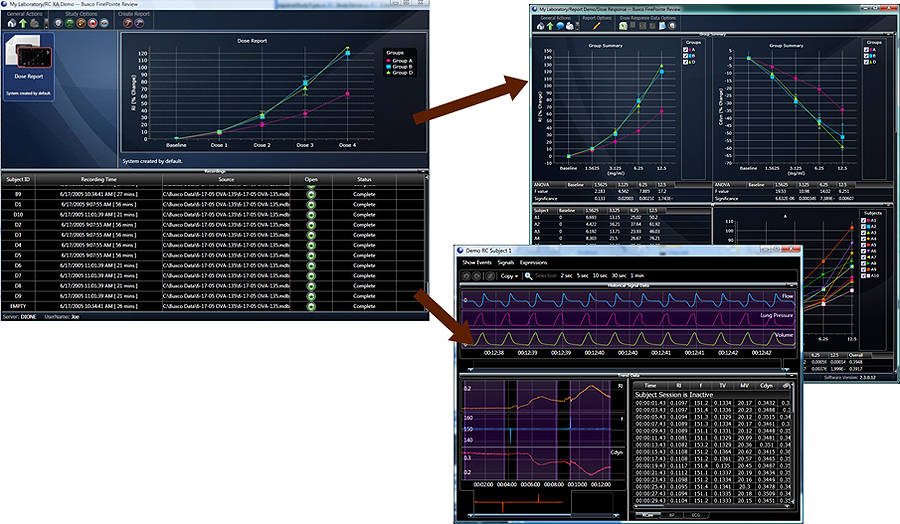Click horizontal scrollbar of trend data table
The width and height of the screenshot is (900, 524).
712,507
